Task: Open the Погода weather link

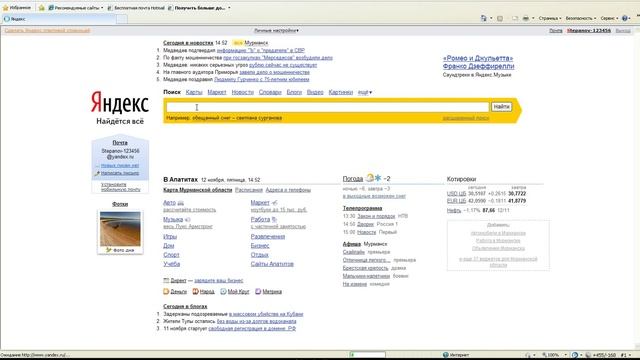Action: [353, 178]
